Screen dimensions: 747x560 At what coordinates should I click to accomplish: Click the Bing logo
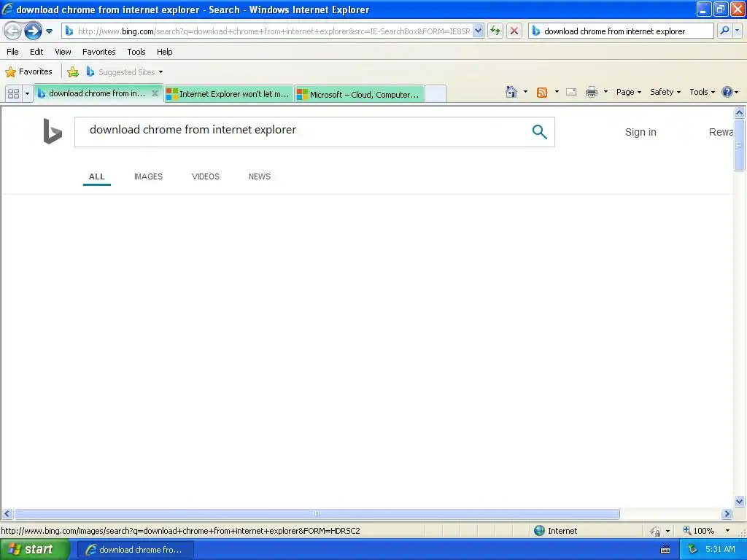click(x=53, y=131)
